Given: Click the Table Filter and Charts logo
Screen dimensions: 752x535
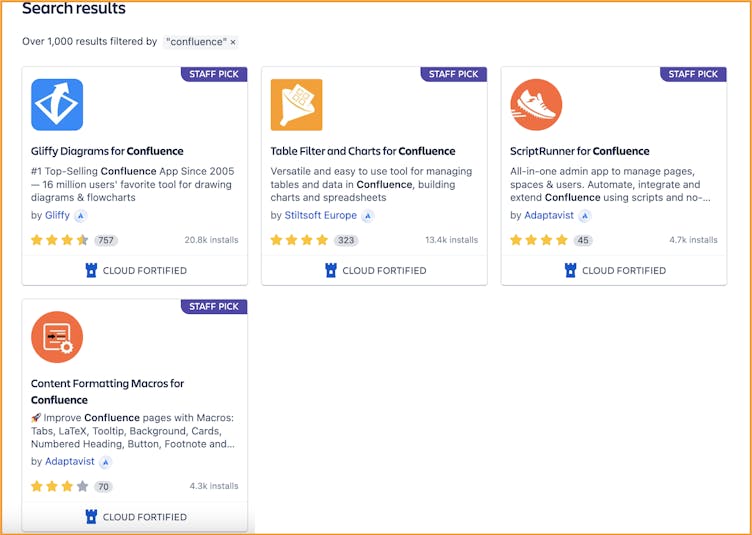Looking at the screenshot, I should coord(296,105).
